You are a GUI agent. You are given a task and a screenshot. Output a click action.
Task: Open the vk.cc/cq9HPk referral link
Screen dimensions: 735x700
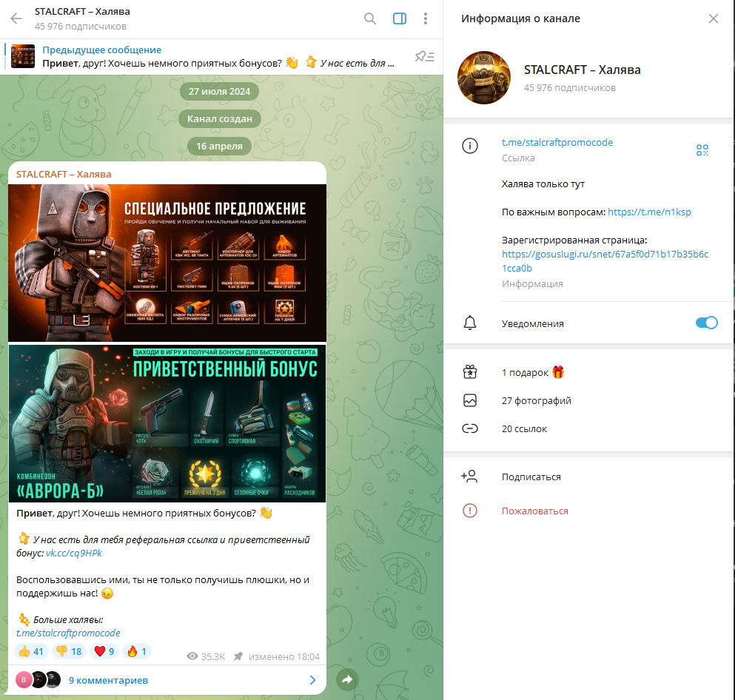(x=74, y=553)
